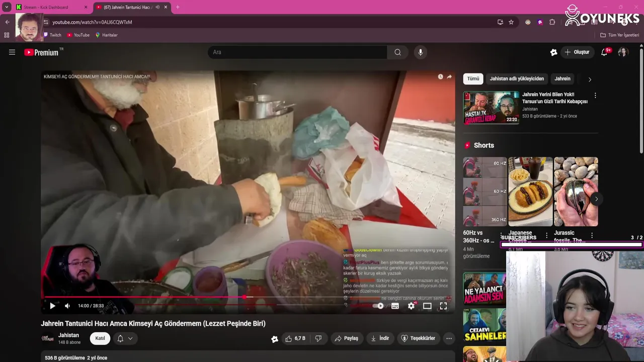Click the Oluştur create button
The height and width of the screenshot is (362, 644).
[x=577, y=52]
